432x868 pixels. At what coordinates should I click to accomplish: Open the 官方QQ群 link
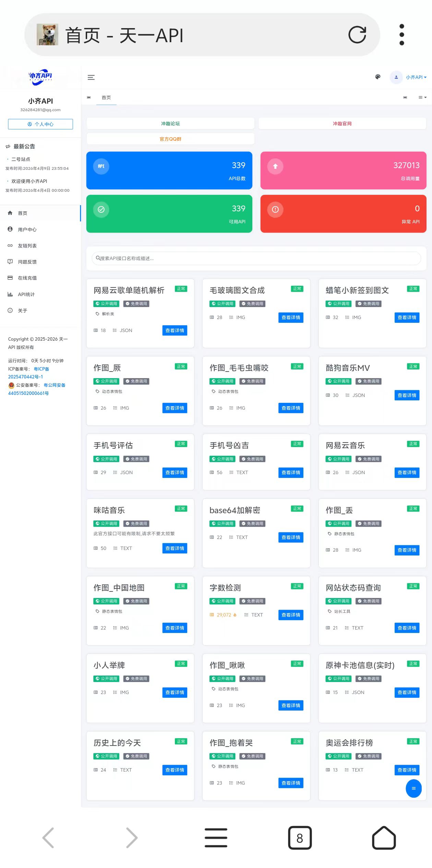[170, 139]
